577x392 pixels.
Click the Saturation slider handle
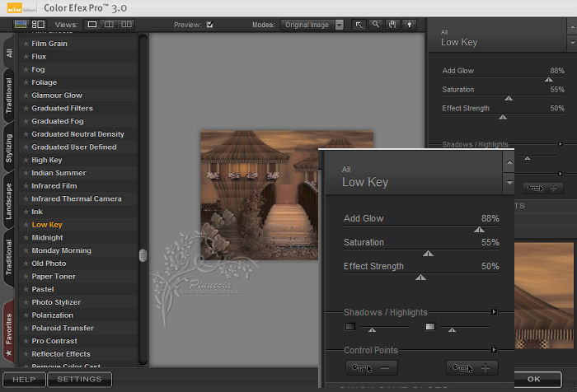[x=427, y=254]
